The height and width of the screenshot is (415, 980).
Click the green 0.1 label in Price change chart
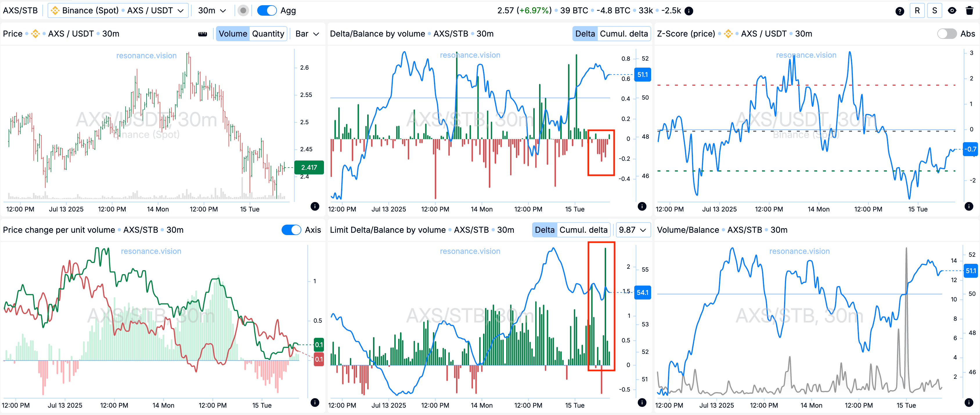pyautogui.click(x=318, y=345)
